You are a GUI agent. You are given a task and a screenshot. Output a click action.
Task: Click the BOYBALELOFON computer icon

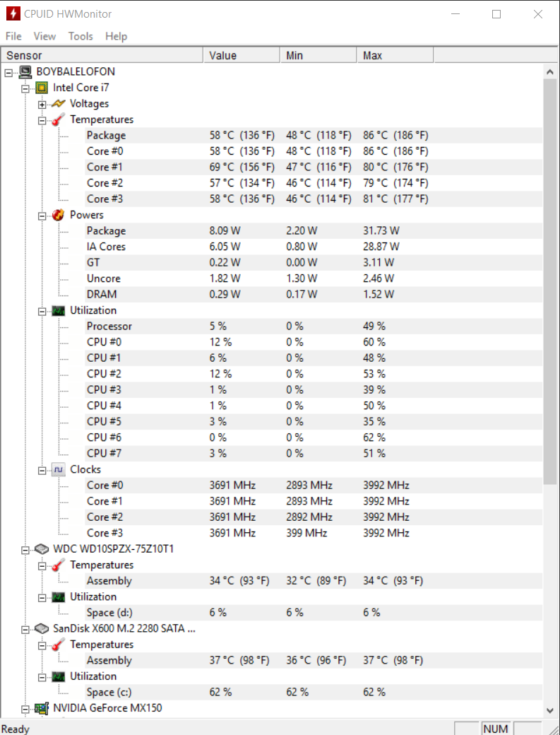[25, 71]
